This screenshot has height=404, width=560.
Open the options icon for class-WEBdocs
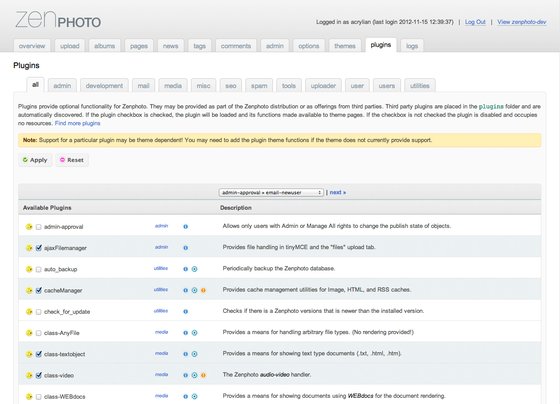tap(194, 396)
